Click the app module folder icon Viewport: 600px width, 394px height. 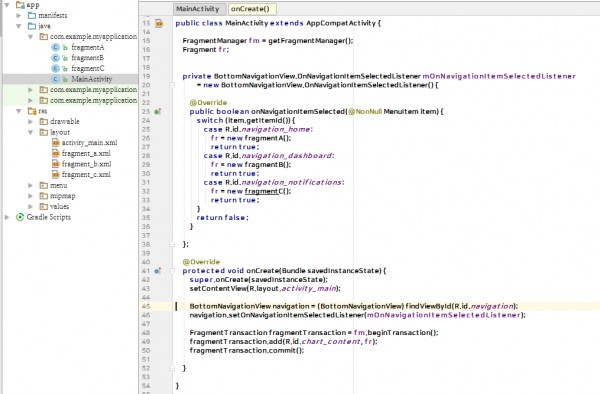20,5
